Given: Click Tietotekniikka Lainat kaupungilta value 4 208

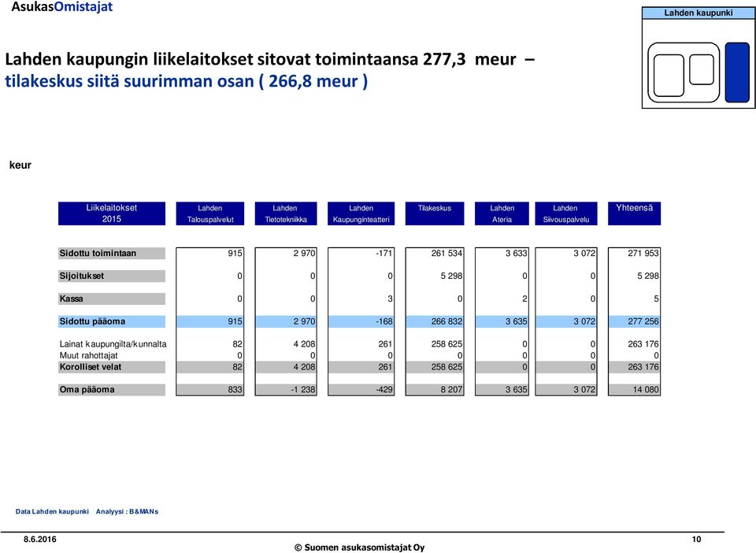Looking at the screenshot, I should point(304,344).
